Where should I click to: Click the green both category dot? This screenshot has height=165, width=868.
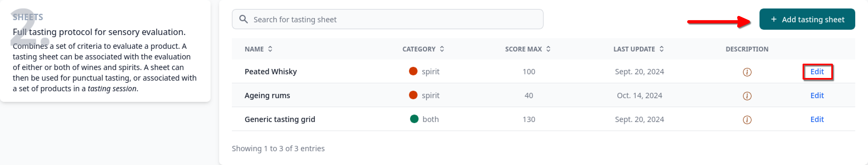point(414,119)
